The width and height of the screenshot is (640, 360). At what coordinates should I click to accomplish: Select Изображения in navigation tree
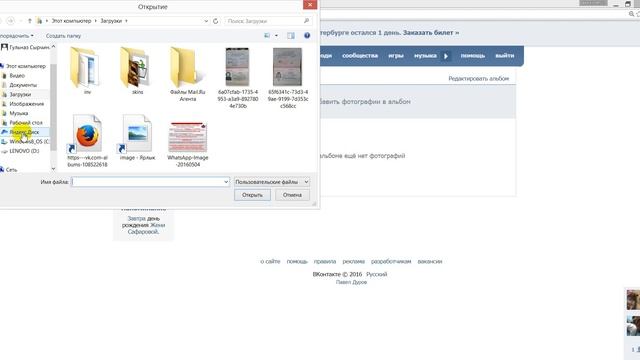click(26, 104)
